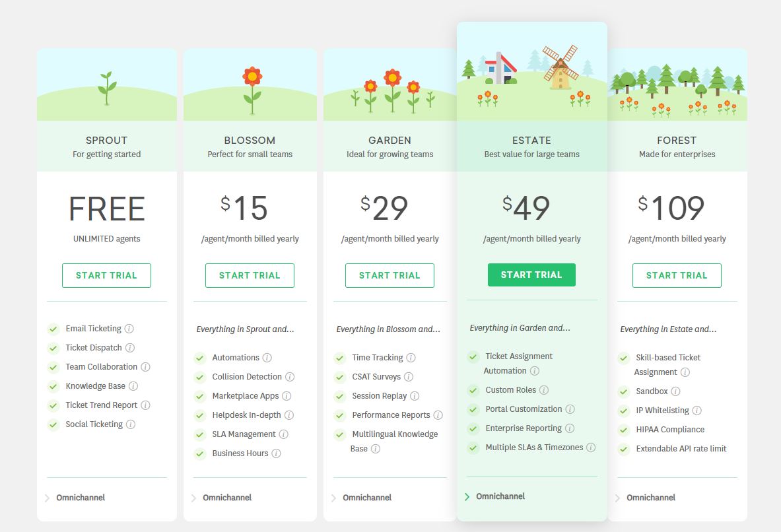This screenshot has height=532, width=781.
Task: Click info icon next to Sandbox
Action: pyautogui.click(x=676, y=391)
